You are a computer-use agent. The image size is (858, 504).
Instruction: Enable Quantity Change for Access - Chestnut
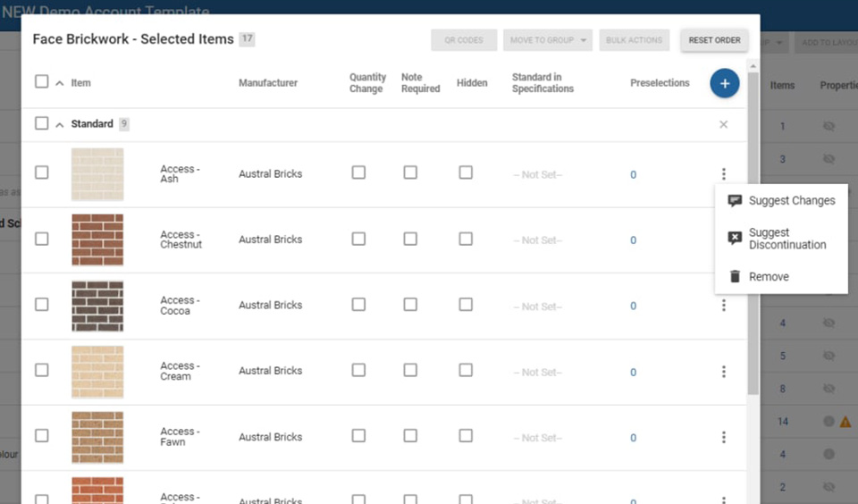[358, 239]
